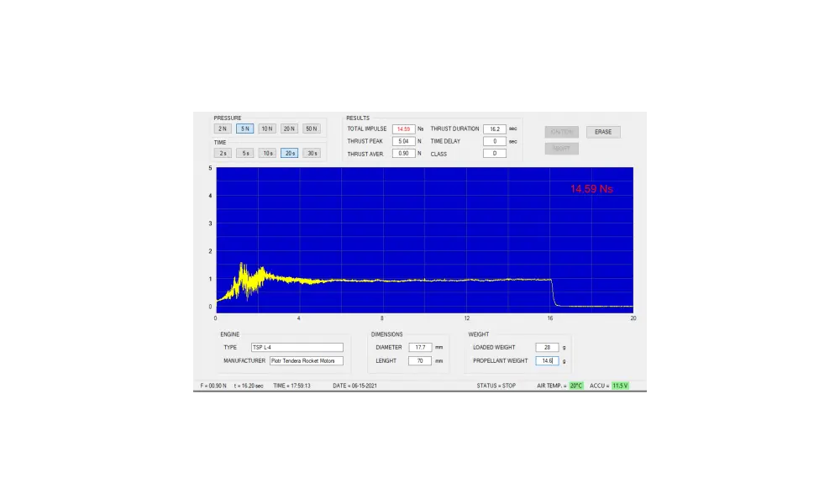This screenshot has height=504, width=840.
Task: Click the MANUFACTURER input field
Action: (x=307, y=361)
